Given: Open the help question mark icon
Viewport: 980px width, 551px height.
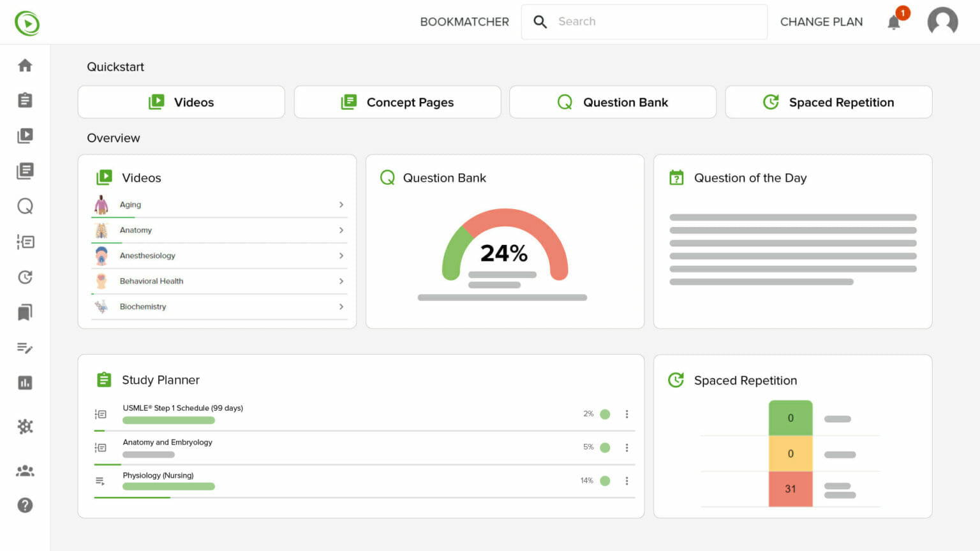Looking at the screenshot, I should tap(25, 505).
